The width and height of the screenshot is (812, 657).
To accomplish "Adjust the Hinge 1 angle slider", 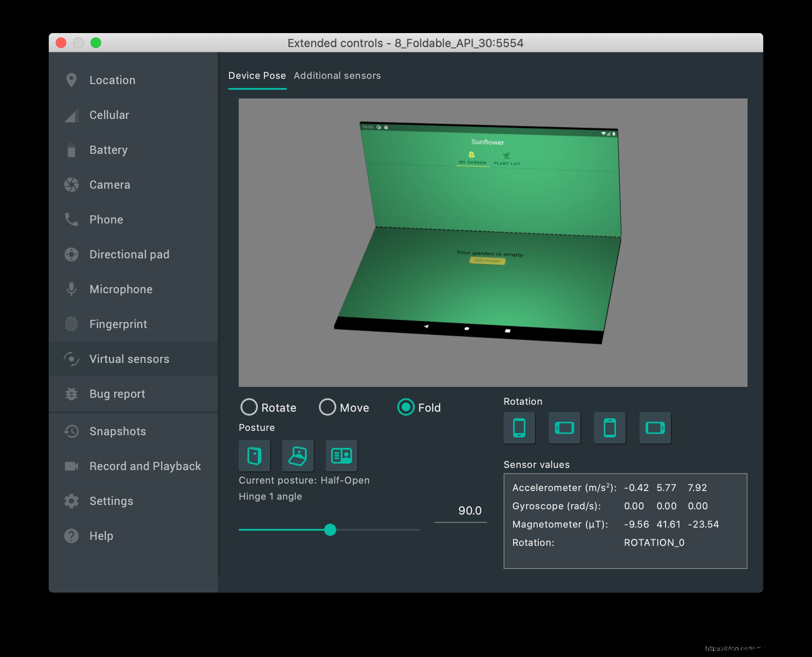I will 331,530.
